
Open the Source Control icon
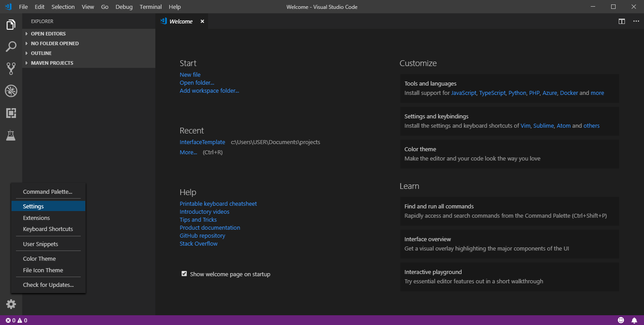pos(11,69)
